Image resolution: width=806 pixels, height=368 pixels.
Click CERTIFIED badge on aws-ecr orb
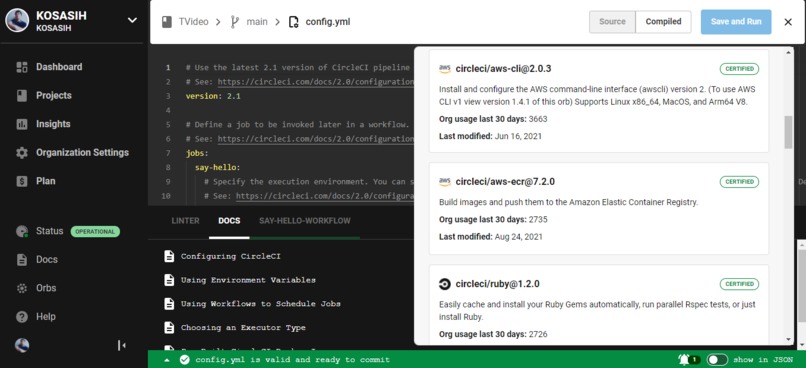coord(739,182)
